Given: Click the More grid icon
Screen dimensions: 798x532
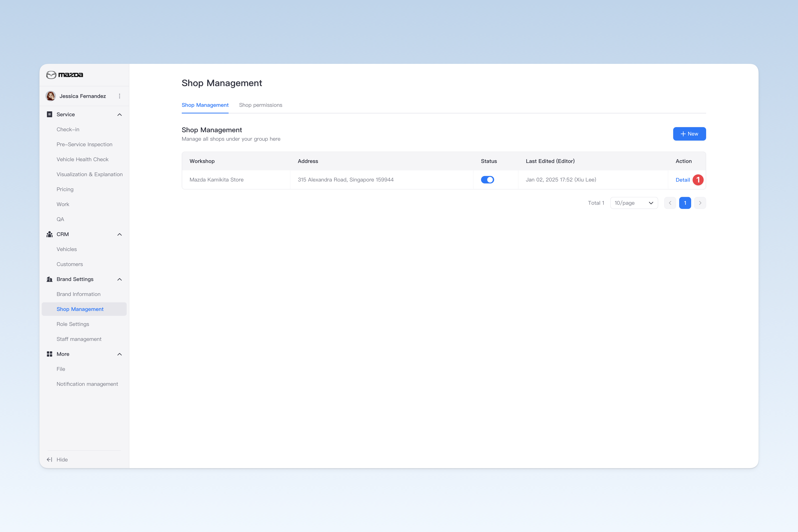Looking at the screenshot, I should coord(49,354).
